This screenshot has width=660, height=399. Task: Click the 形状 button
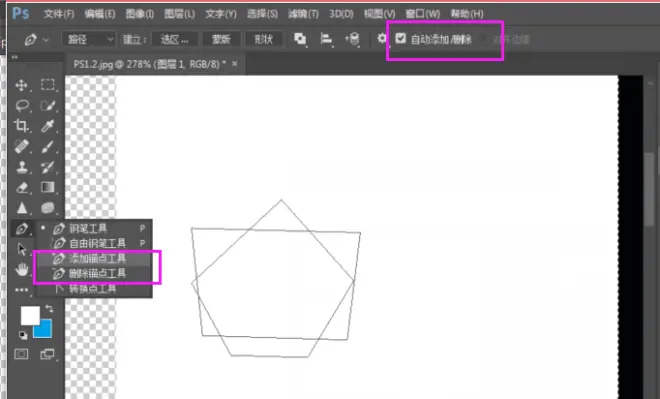tap(264, 40)
